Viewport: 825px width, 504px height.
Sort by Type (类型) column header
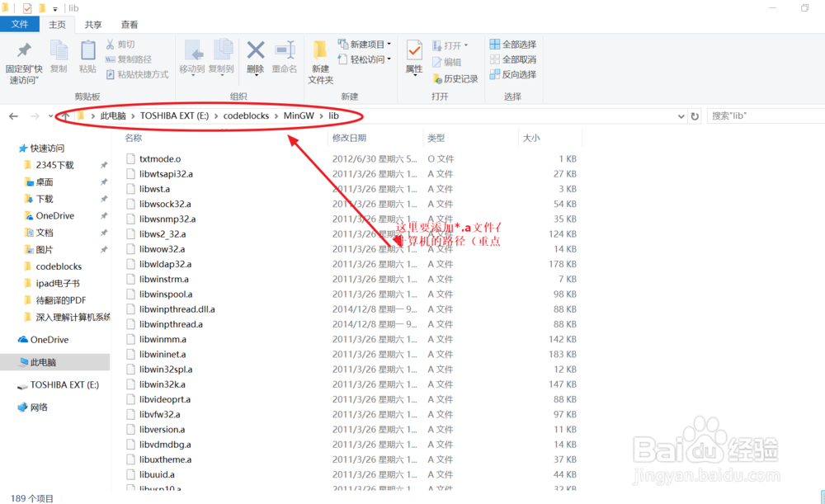436,138
